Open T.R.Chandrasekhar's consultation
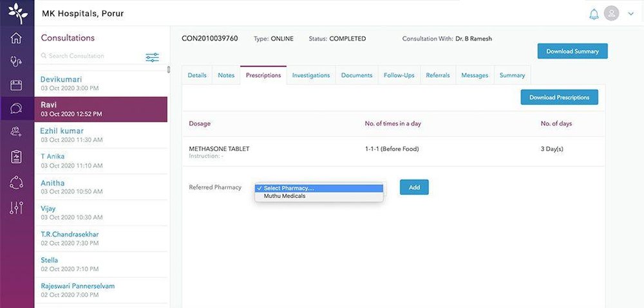The image size is (644, 308). (101, 239)
